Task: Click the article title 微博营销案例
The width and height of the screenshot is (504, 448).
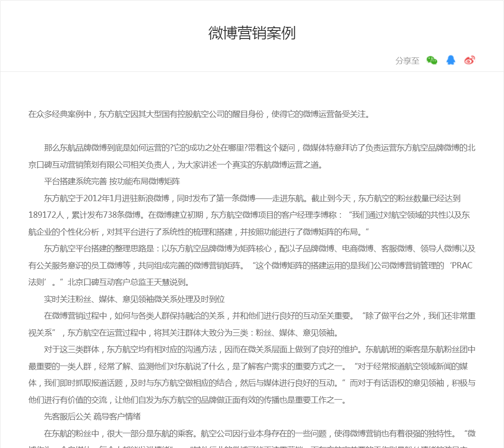Action: click(x=252, y=33)
